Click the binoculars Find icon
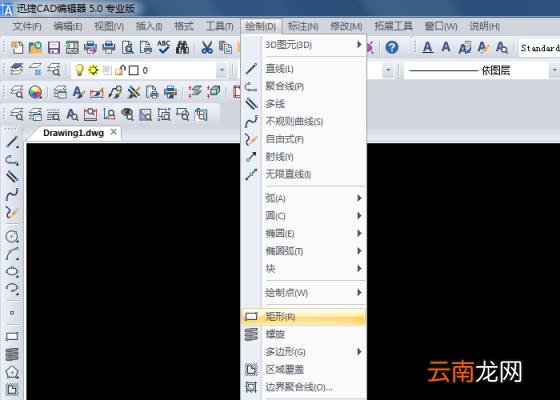The image size is (560, 400). pyautogui.click(x=182, y=47)
